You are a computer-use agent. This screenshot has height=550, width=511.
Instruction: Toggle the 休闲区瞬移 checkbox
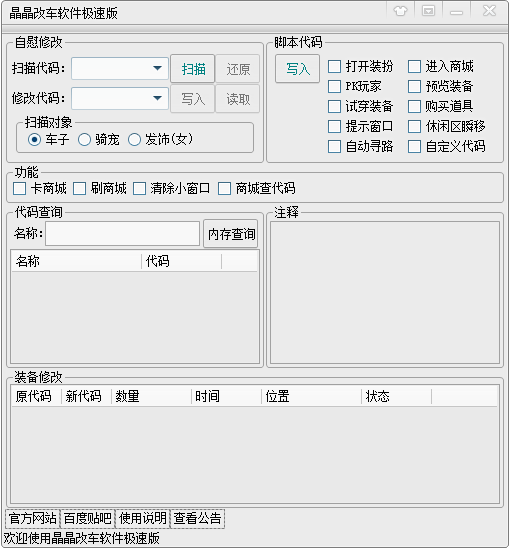414,126
